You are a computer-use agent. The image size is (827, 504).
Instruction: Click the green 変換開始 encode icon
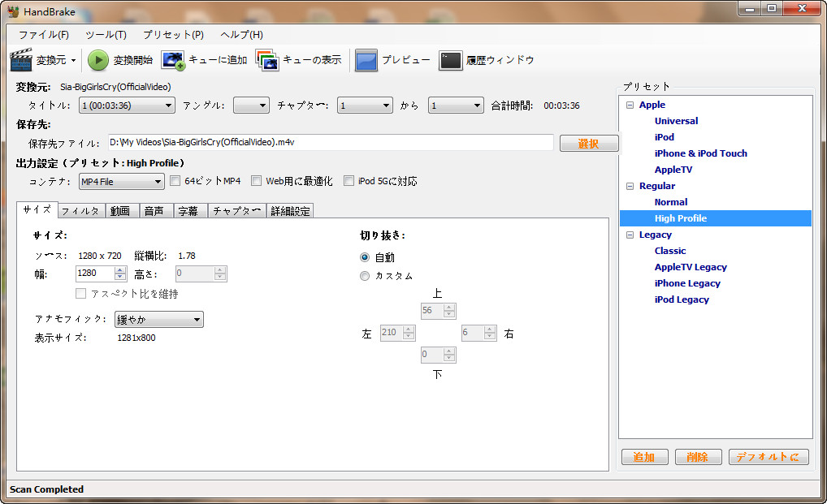97,59
